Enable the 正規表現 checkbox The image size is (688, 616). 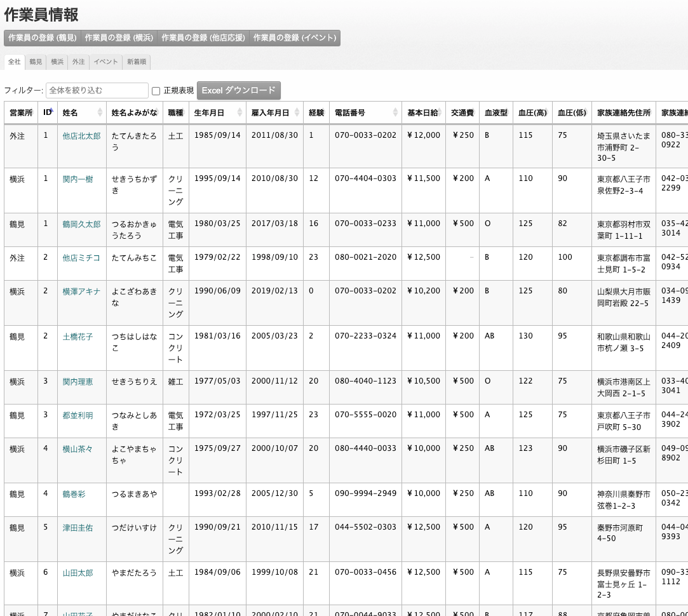coord(156,91)
